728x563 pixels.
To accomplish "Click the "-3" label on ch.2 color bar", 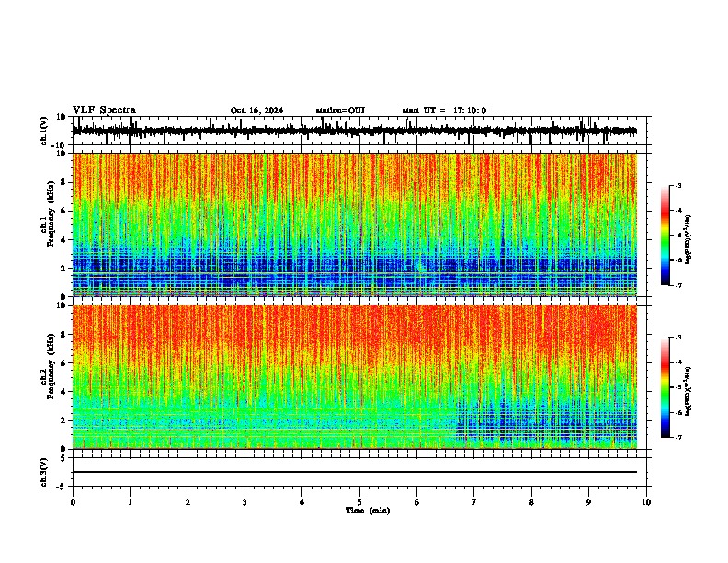I will 677,338.
